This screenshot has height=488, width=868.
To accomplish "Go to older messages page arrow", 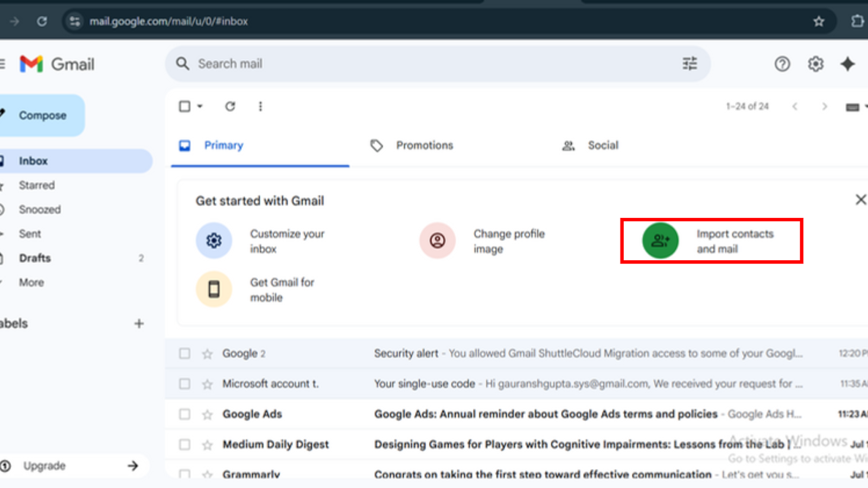I will click(x=825, y=106).
